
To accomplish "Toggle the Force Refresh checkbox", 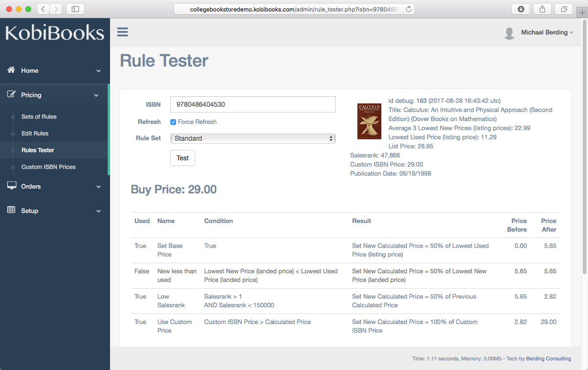I will pyautogui.click(x=173, y=122).
